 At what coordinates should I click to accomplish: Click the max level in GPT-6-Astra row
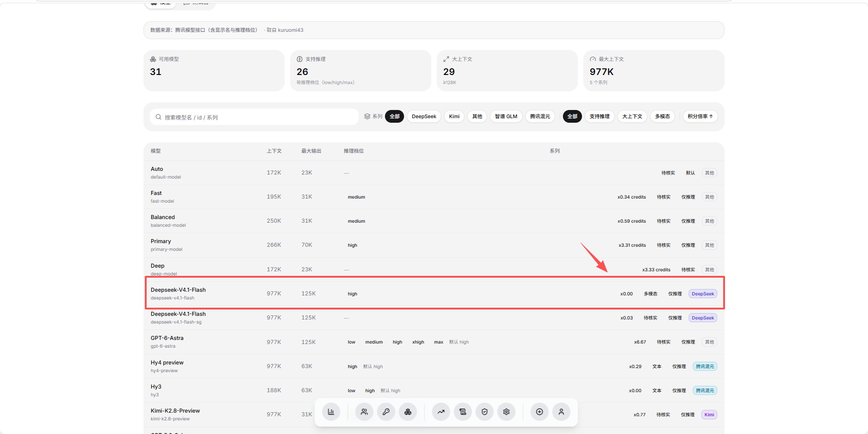tap(439, 342)
